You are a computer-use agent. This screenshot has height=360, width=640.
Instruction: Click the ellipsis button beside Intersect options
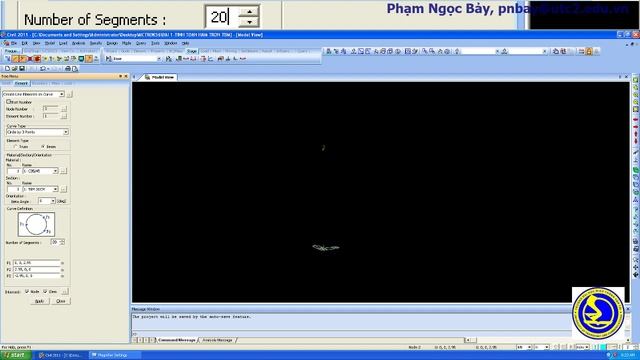coord(65,291)
